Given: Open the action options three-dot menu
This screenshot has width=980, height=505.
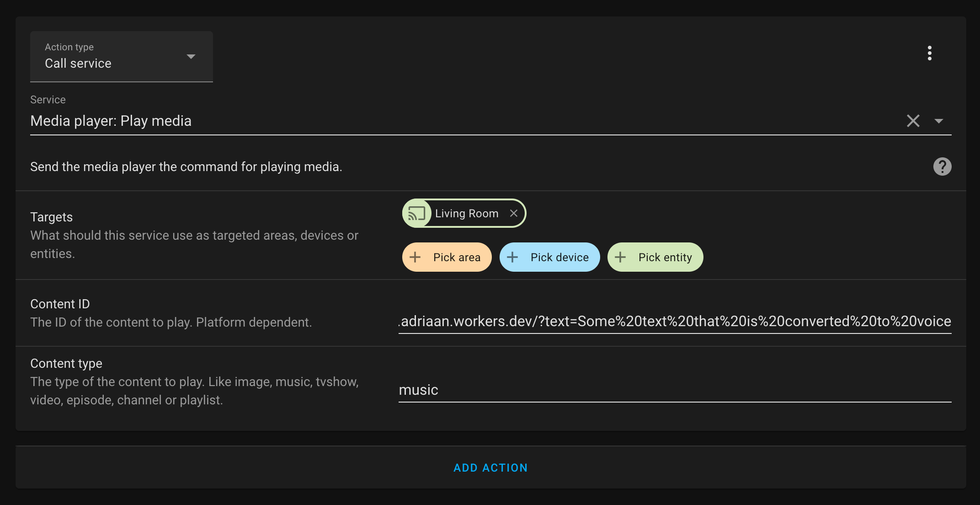Looking at the screenshot, I should click(x=930, y=53).
